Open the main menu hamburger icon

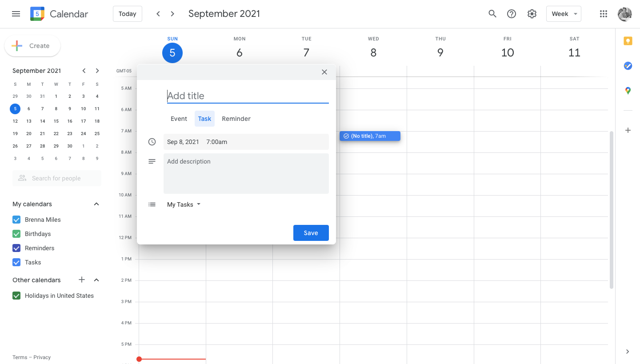(16, 14)
